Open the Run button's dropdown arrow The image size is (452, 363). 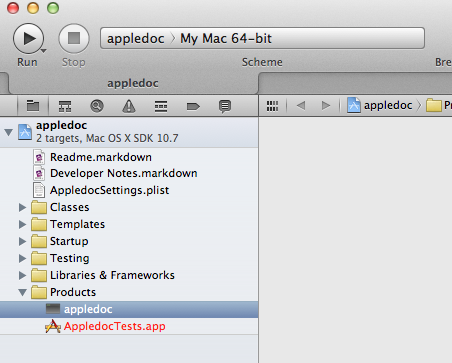[43, 51]
